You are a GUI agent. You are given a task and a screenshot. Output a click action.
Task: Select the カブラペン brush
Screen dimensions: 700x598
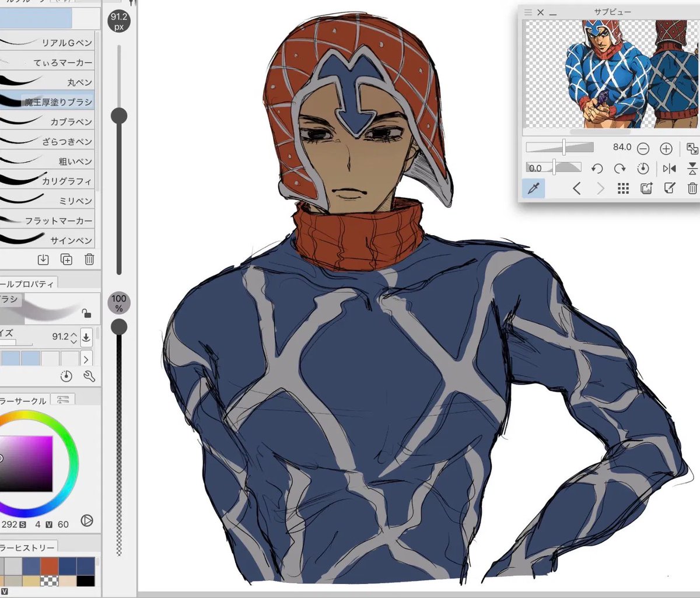point(47,121)
